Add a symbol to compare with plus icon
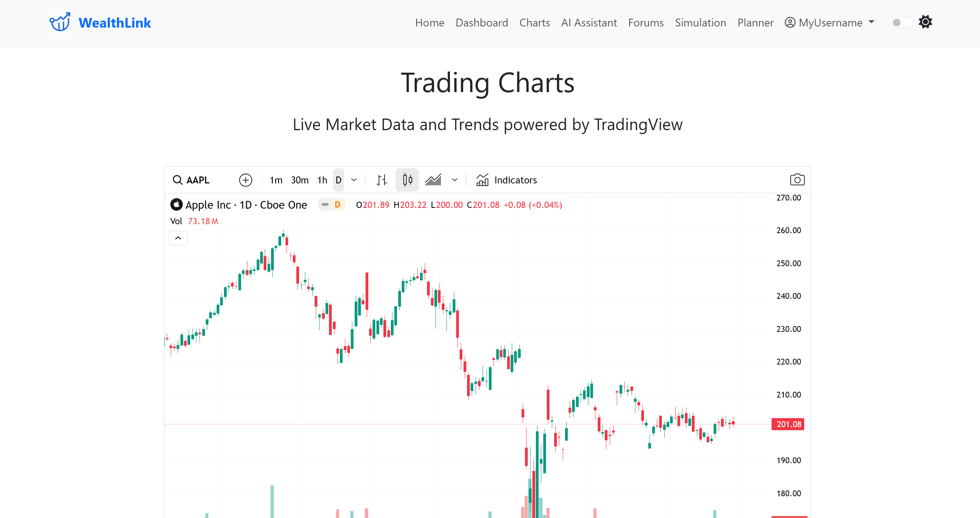This screenshot has width=980, height=518. click(x=245, y=180)
